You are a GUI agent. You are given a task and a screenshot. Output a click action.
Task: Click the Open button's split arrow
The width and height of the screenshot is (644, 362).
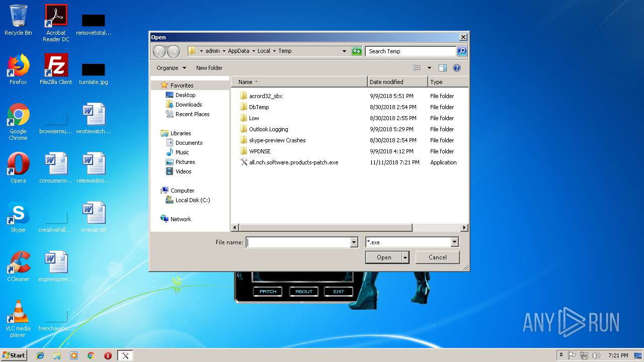pyautogui.click(x=405, y=257)
